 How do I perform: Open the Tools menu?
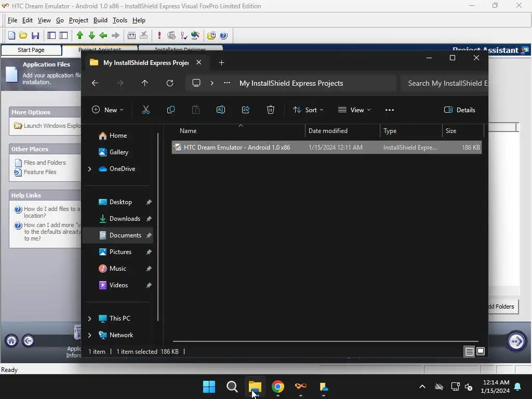coord(120,20)
